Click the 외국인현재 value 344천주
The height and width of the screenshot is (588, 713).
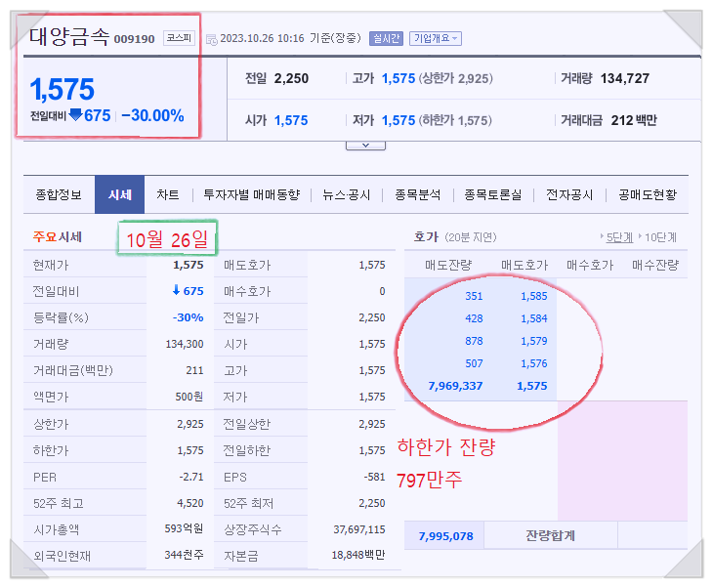[x=184, y=555]
